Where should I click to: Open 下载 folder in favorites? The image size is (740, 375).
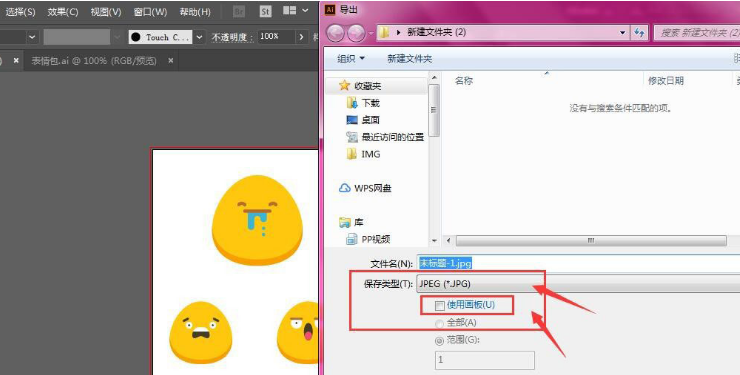[x=370, y=103]
